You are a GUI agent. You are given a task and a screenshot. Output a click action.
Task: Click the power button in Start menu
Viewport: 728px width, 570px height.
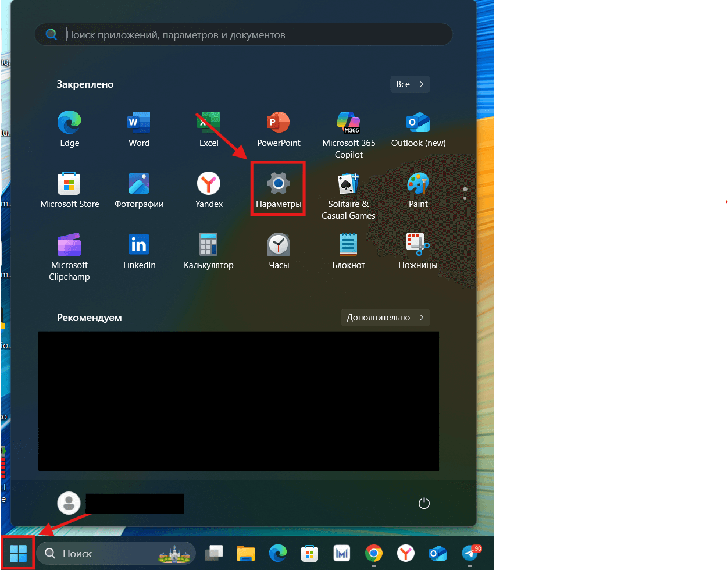[x=424, y=503]
